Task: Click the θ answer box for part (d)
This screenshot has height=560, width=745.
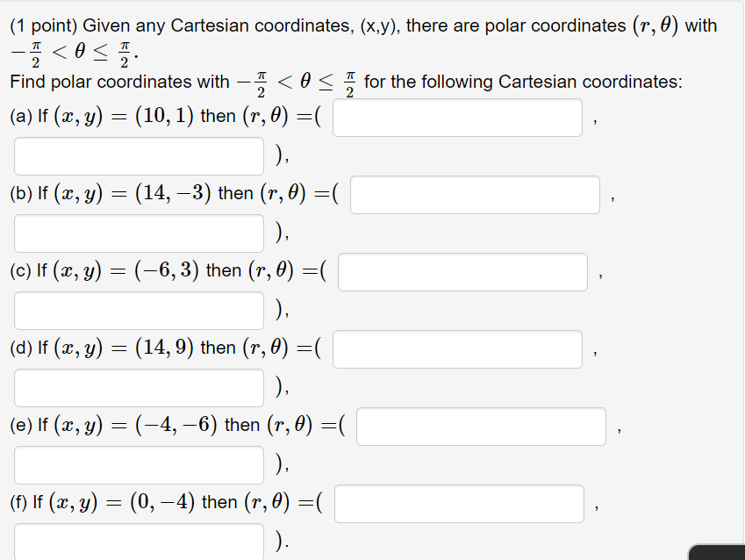Action: [x=138, y=387]
